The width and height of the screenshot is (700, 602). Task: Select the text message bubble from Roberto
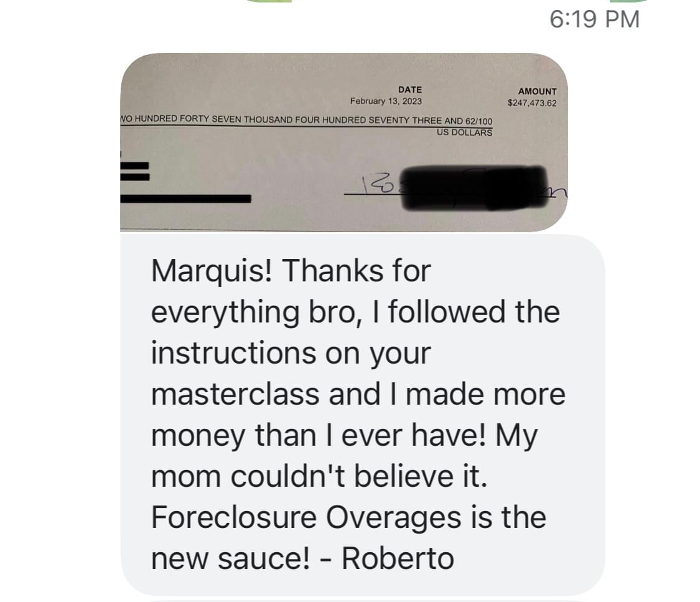pos(363,415)
